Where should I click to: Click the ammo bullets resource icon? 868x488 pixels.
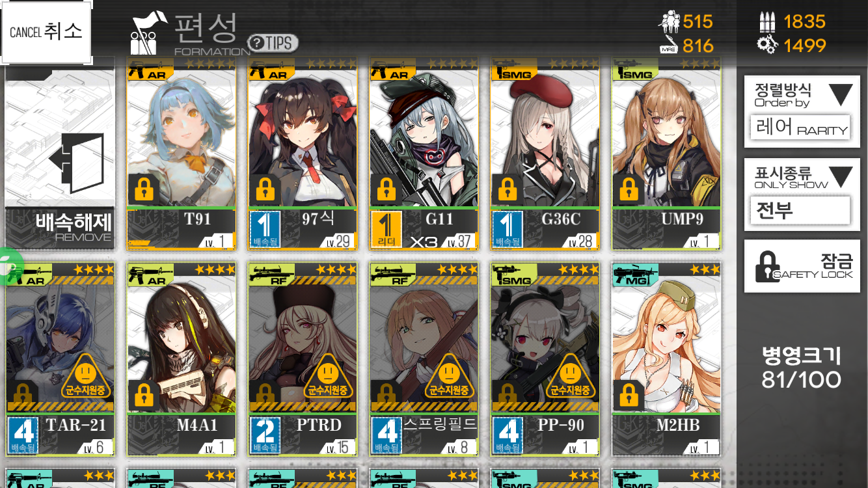(x=768, y=21)
